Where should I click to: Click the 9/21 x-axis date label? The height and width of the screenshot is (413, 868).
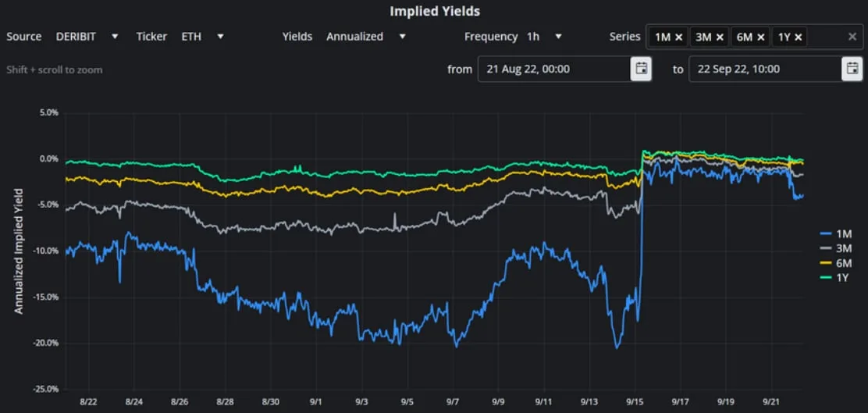tap(772, 401)
